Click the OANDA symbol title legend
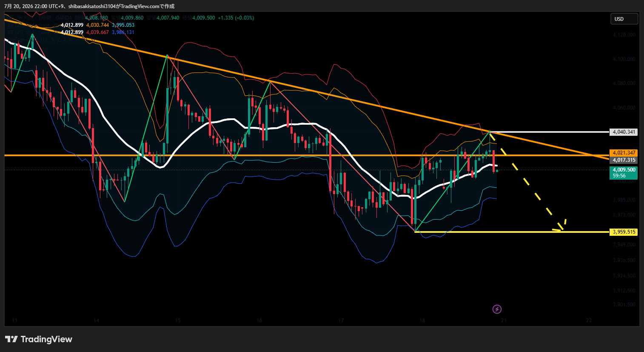644x352 pixels. click(41, 18)
